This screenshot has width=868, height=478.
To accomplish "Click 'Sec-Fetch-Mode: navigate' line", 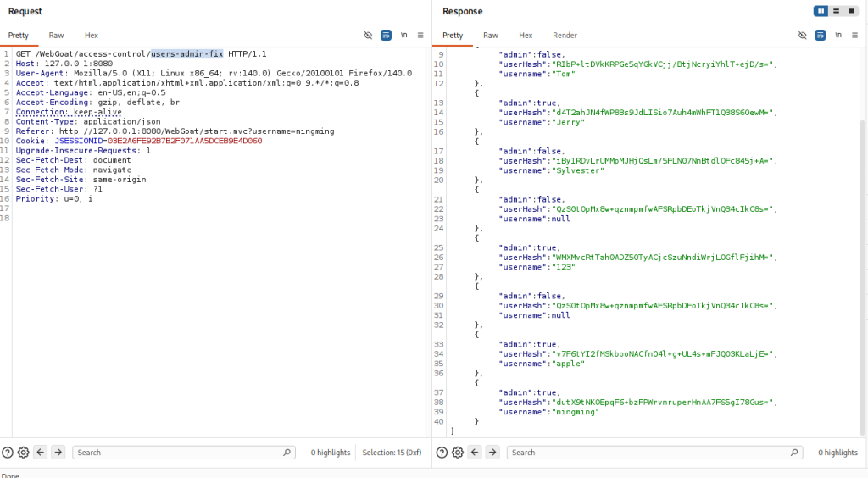I will [74, 170].
